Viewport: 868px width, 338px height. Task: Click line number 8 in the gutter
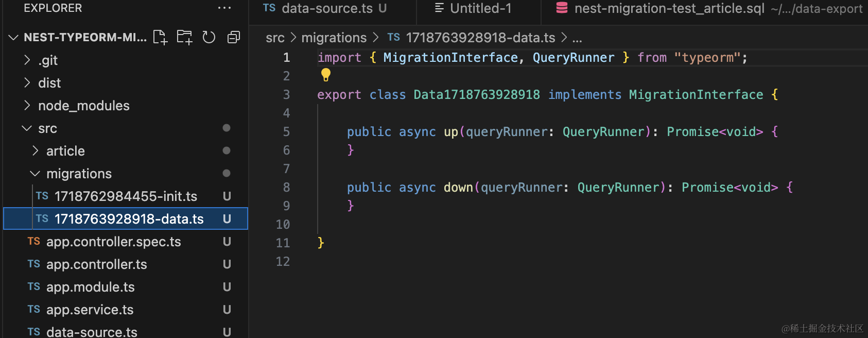tap(286, 188)
